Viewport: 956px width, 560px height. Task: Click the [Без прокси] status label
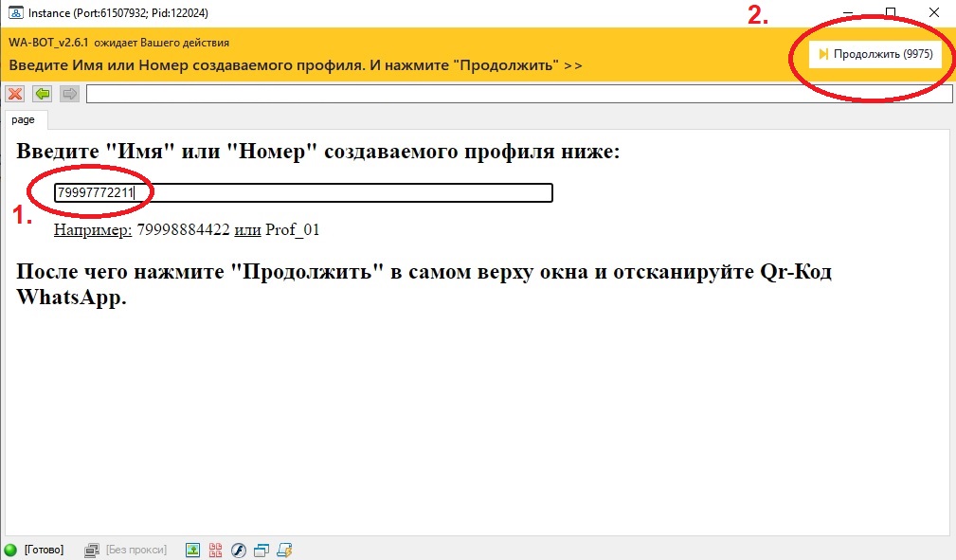[135, 550]
